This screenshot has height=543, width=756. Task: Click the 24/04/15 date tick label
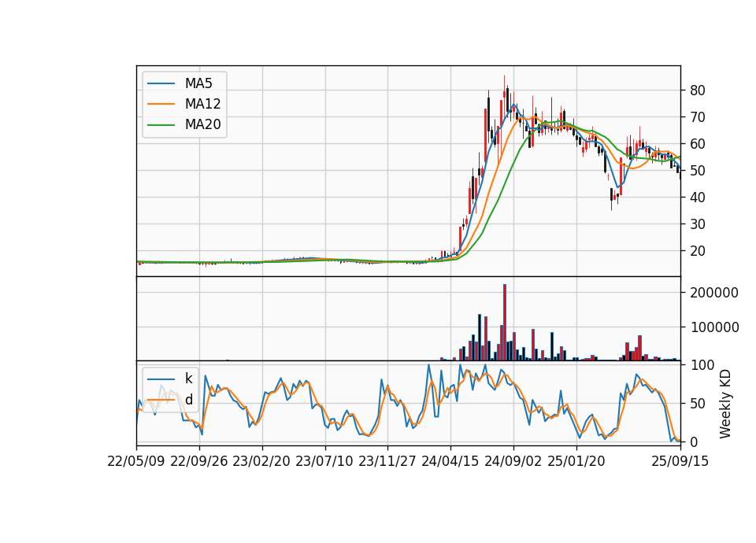(450, 461)
